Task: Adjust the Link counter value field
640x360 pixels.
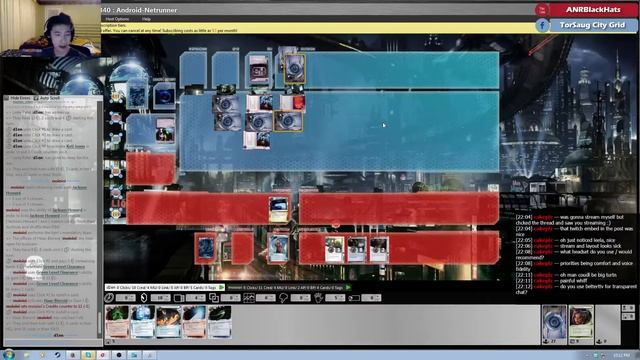Action: pyautogui.click(x=231, y=298)
